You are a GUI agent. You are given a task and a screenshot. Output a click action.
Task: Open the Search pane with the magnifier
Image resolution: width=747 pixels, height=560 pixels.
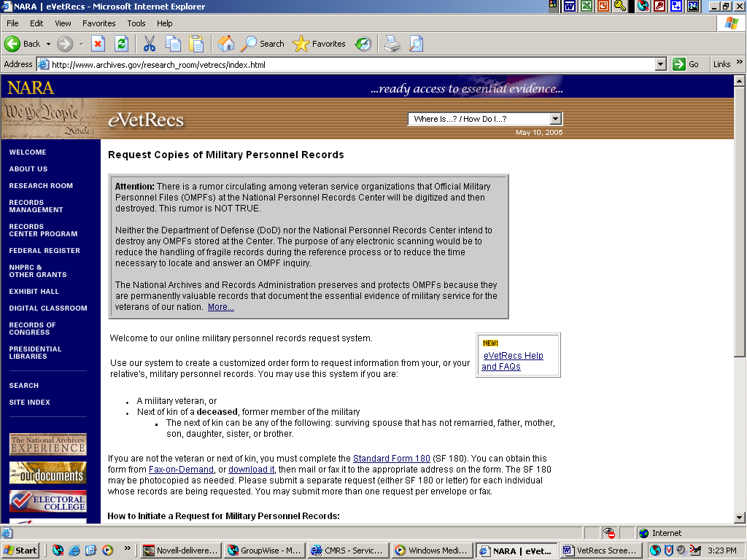tap(262, 44)
